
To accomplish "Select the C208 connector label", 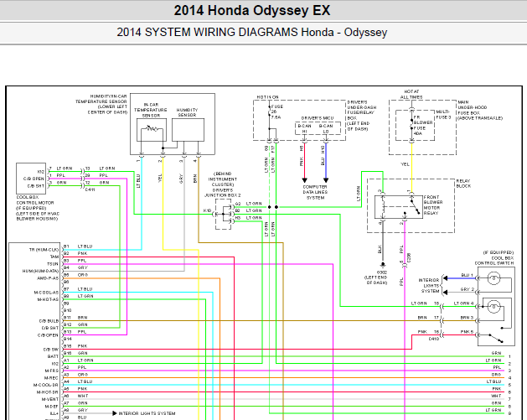I will 409,258.
